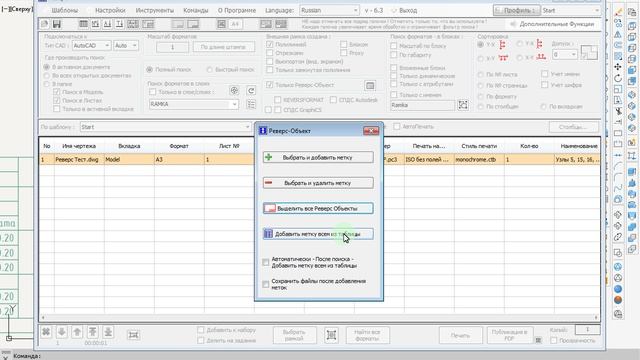
Task: Open the О Программе menu
Action: (237, 10)
